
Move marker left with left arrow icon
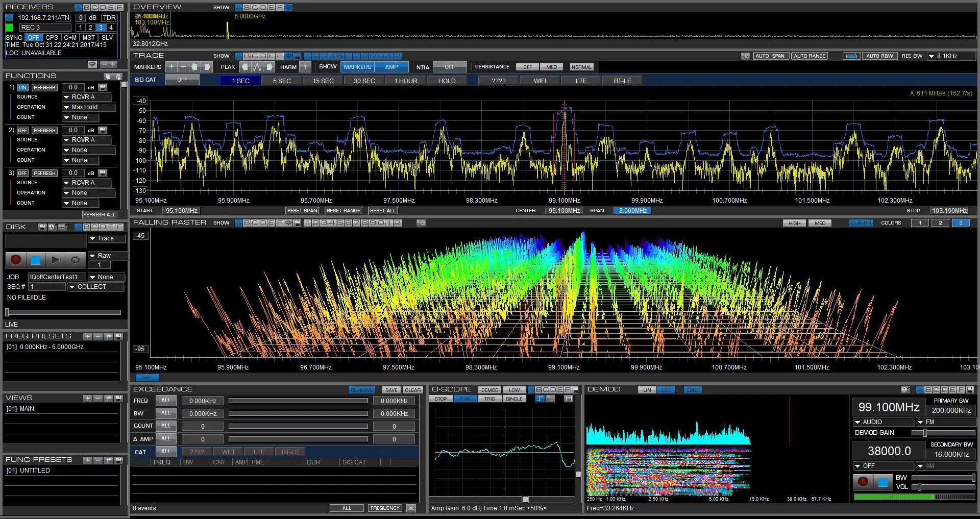tap(194, 67)
